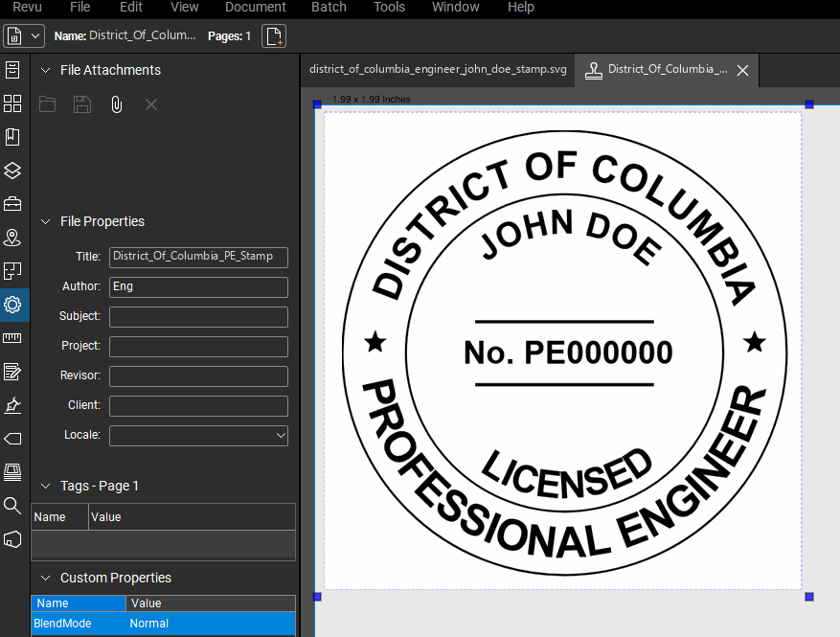Click the new page icon beside Pages

pyautogui.click(x=274, y=35)
